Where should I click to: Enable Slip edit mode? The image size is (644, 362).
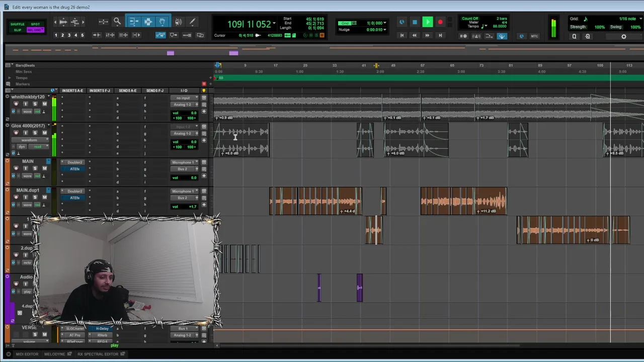click(17, 30)
